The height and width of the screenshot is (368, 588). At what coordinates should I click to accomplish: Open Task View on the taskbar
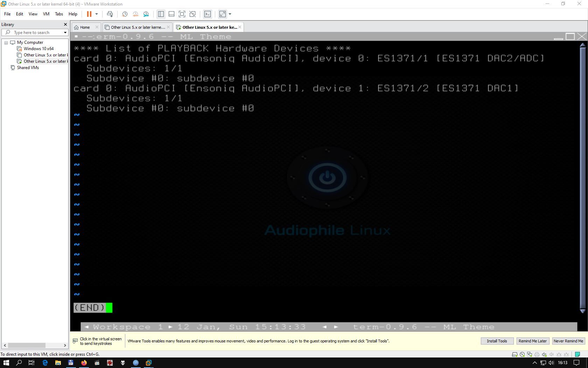coord(31,363)
